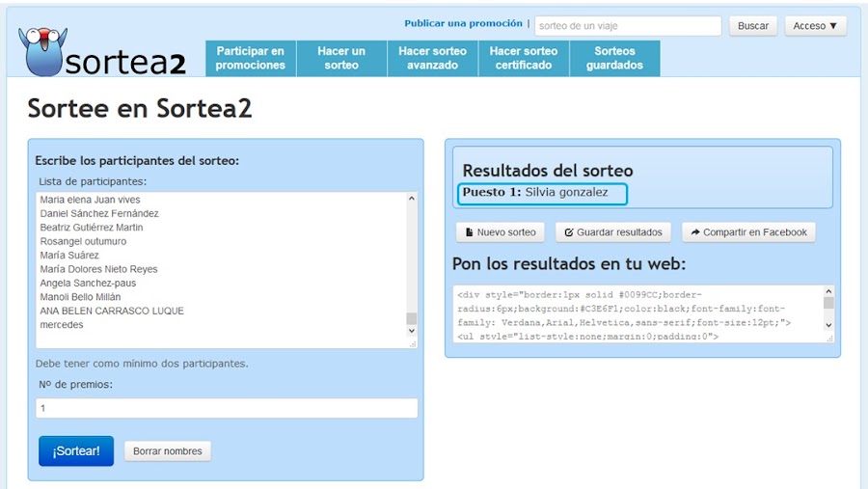
Task: Open Participar en promociones tab
Action: (250, 58)
